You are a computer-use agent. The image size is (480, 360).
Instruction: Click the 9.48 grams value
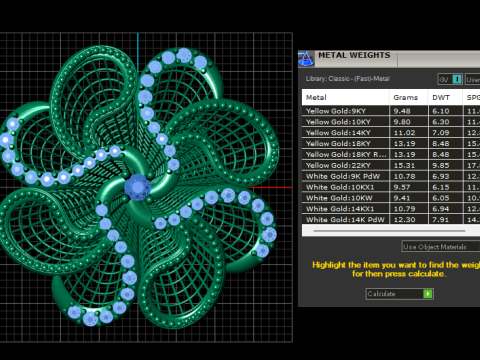pos(402,111)
